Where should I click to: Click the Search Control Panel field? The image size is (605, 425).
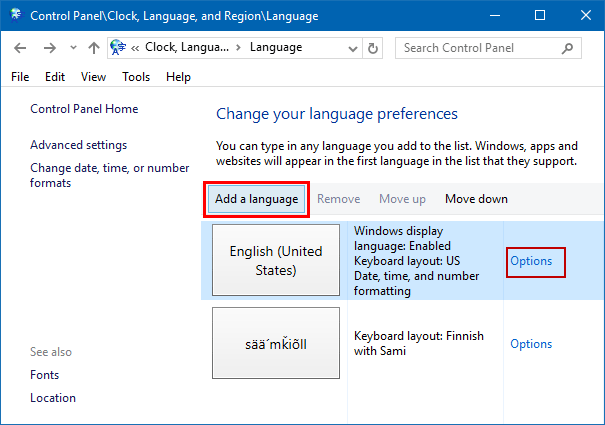click(x=482, y=48)
